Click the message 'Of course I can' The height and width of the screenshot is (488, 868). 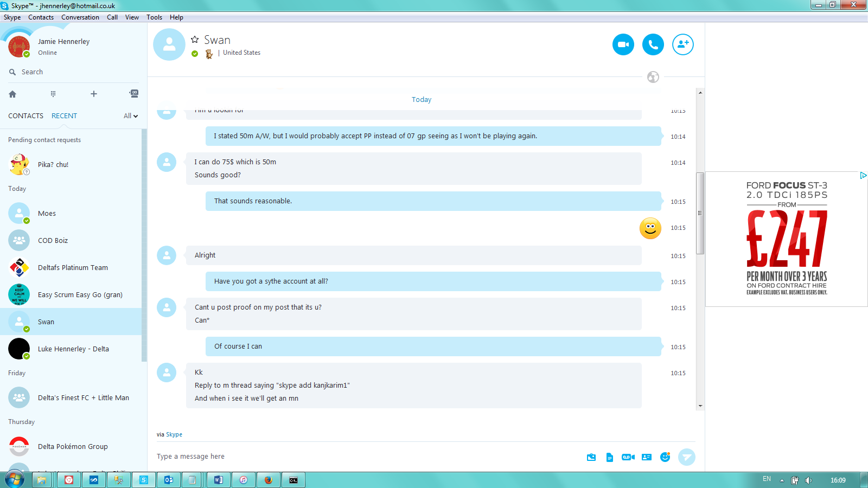point(433,346)
